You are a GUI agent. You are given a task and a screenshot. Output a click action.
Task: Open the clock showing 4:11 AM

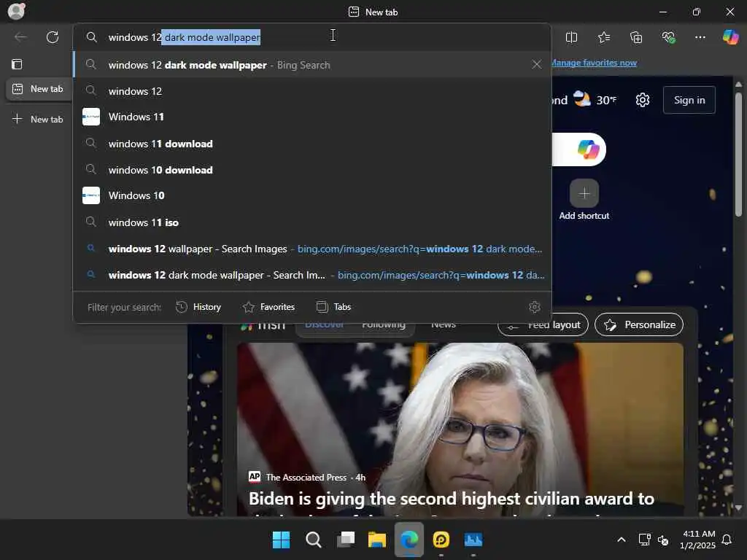698,540
